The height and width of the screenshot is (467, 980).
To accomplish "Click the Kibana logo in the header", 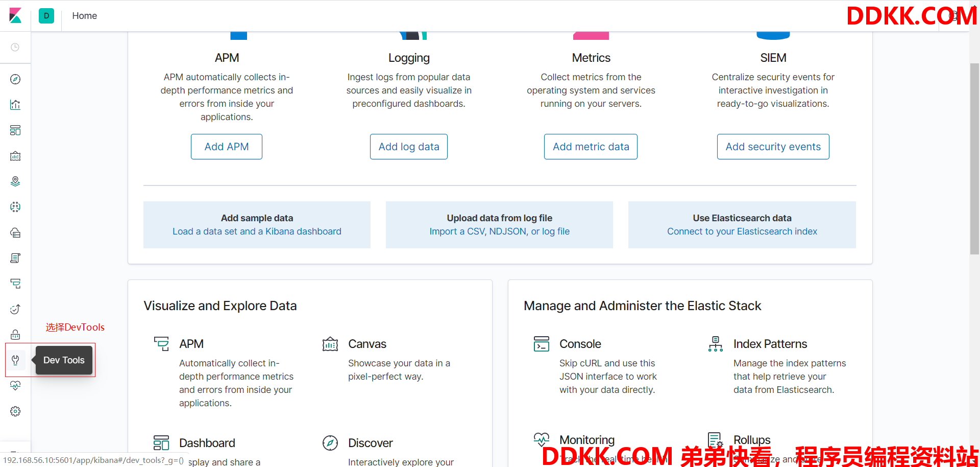I will [x=15, y=16].
